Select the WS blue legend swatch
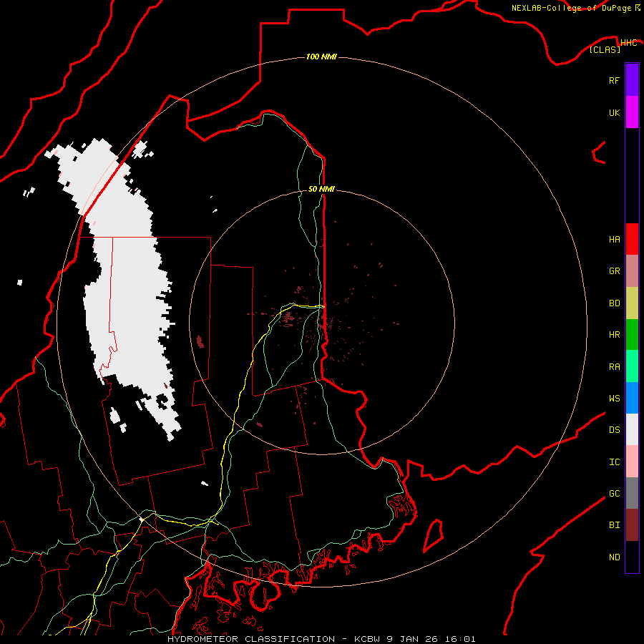 pos(632,398)
